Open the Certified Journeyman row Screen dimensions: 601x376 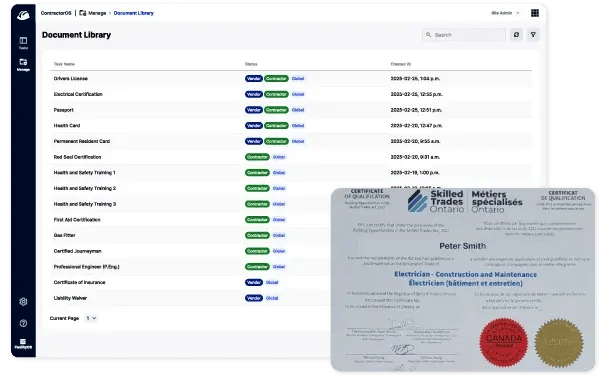click(x=190, y=251)
